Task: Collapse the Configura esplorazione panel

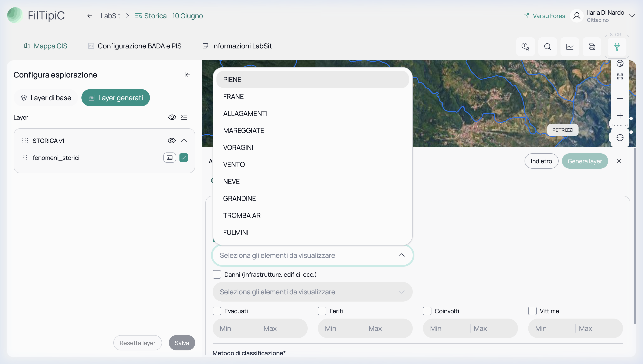Action: tap(188, 75)
